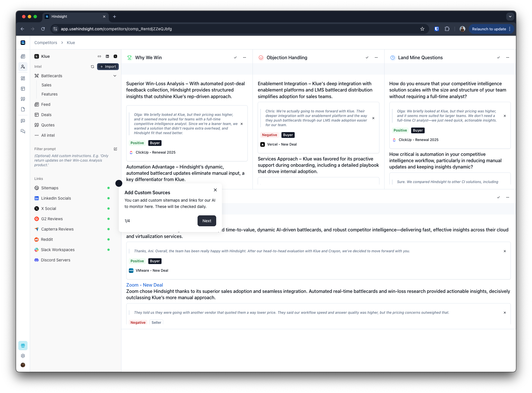Image resolution: width=532 pixels, height=393 pixels.
Task: Open Land Mine Questions more options menu
Action: click(508, 57)
